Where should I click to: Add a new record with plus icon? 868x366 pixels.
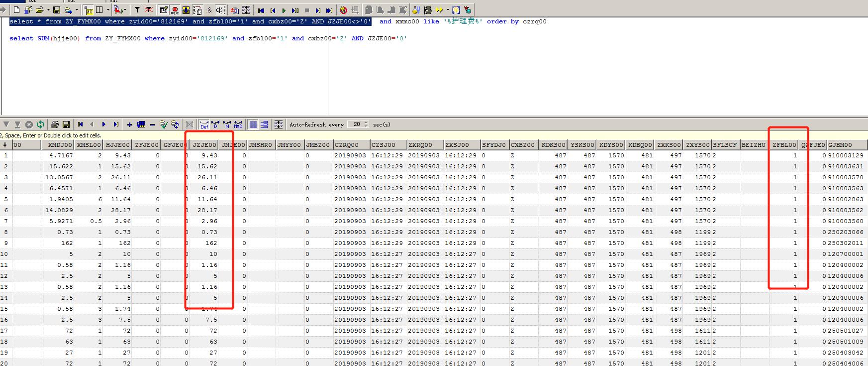click(x=129, y=124)
